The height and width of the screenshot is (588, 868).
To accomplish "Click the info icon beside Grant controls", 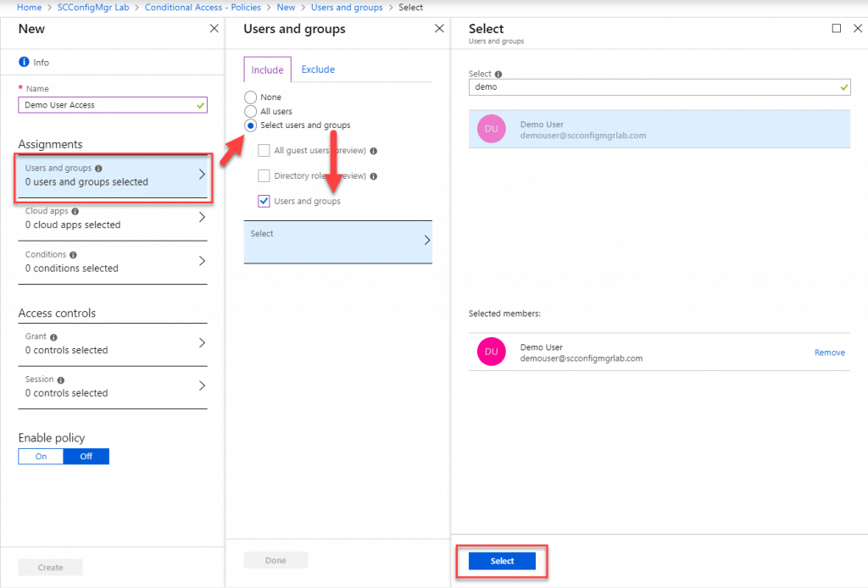I will [54, 336].
